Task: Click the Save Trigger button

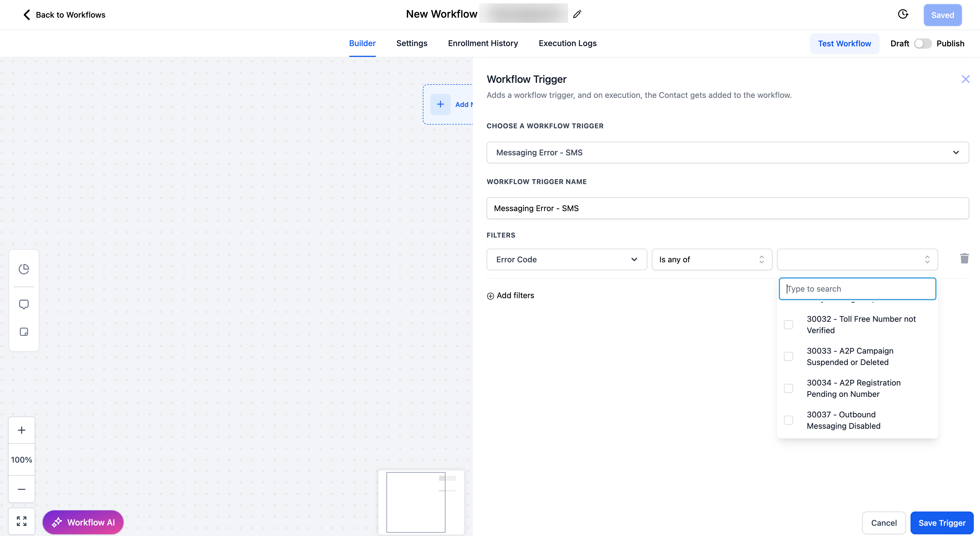Action: (942, 523)
